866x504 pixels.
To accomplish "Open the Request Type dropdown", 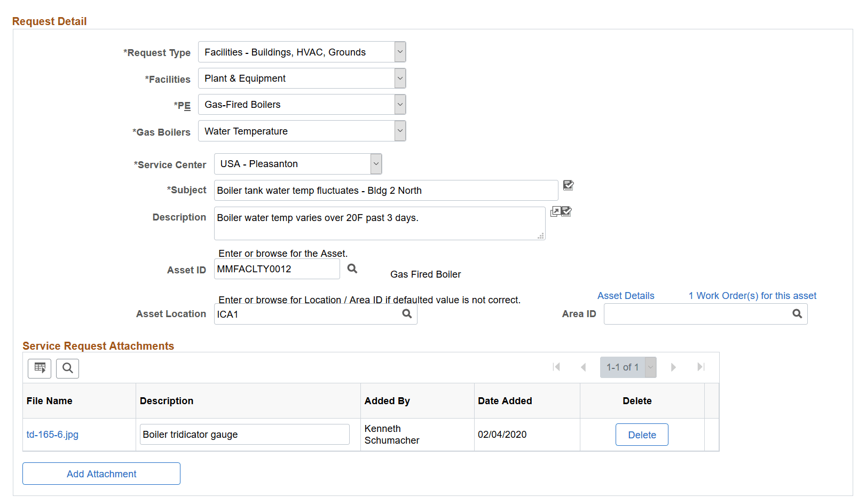I will [x=399, y=52].
